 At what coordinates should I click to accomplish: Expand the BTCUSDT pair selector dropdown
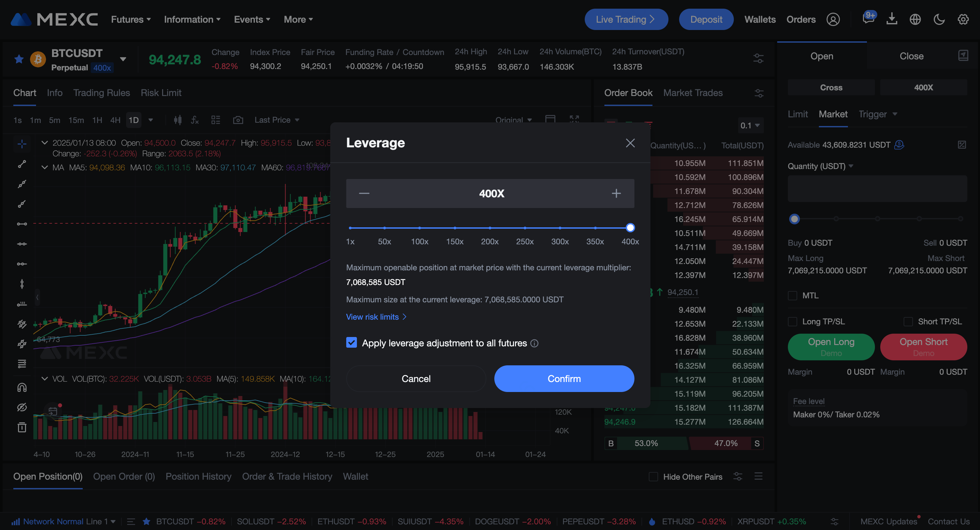tap(123, 59)
